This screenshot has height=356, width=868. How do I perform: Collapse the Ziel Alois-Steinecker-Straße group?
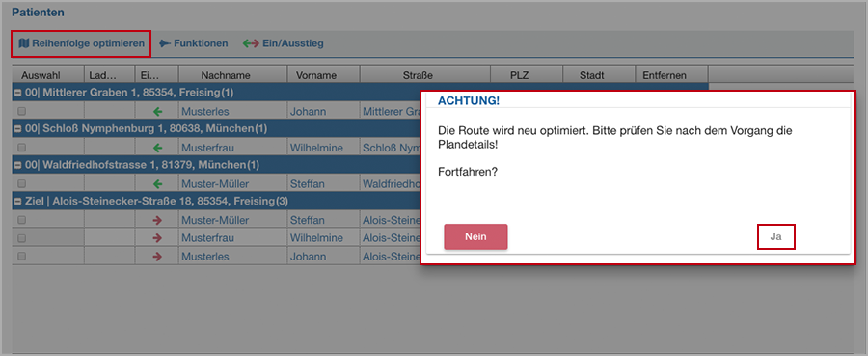point(17,201)
